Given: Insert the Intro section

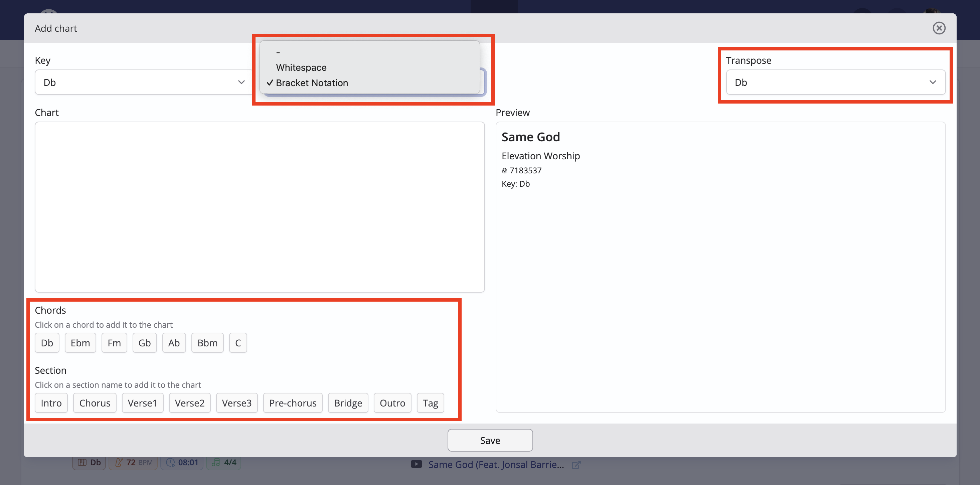Looking at the screenshot, I should click(x=51, y=403).
